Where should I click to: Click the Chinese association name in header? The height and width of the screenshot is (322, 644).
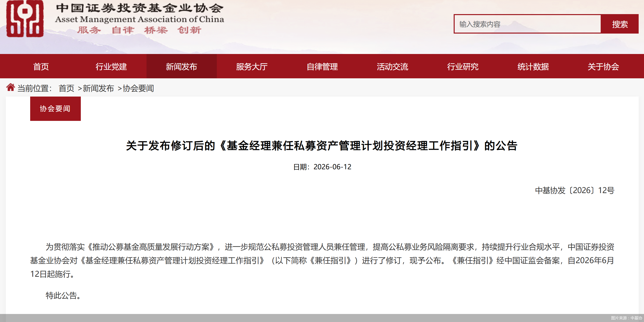(x=139, y=8)
